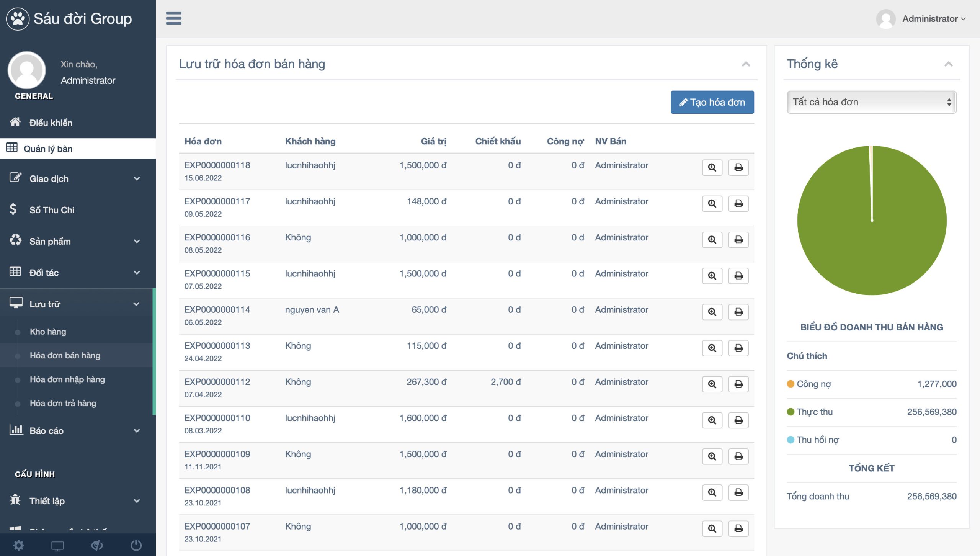
Task: Open magnifier for invoice EXP0000000112
Action: tap(712, 384)
